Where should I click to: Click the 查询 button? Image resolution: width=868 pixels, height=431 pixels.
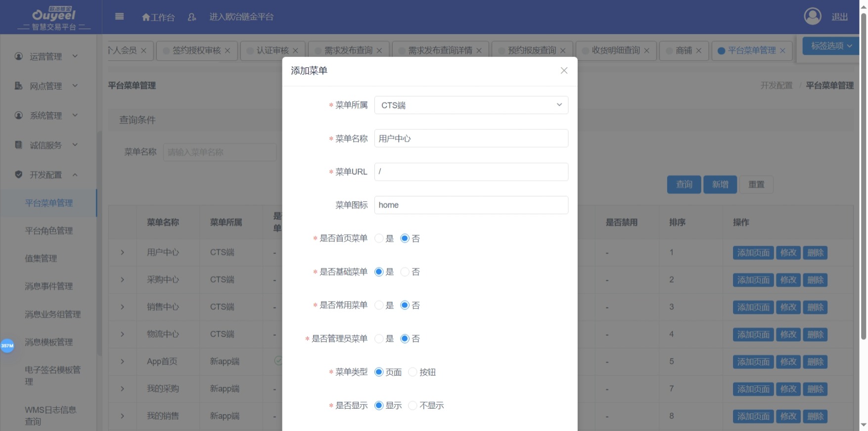pyautogui.click(x=684, y=184)
